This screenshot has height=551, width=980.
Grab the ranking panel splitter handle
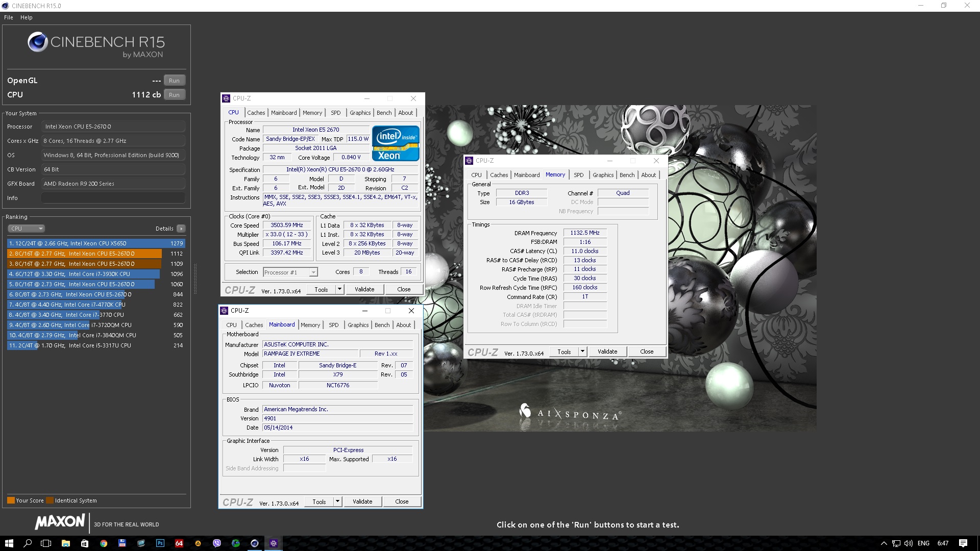point(194,279)
